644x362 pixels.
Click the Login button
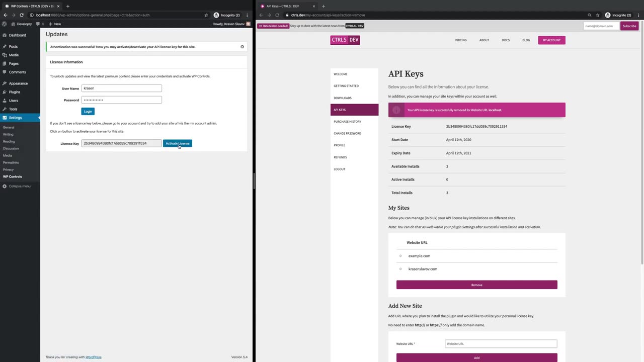[x=88, y=111]
